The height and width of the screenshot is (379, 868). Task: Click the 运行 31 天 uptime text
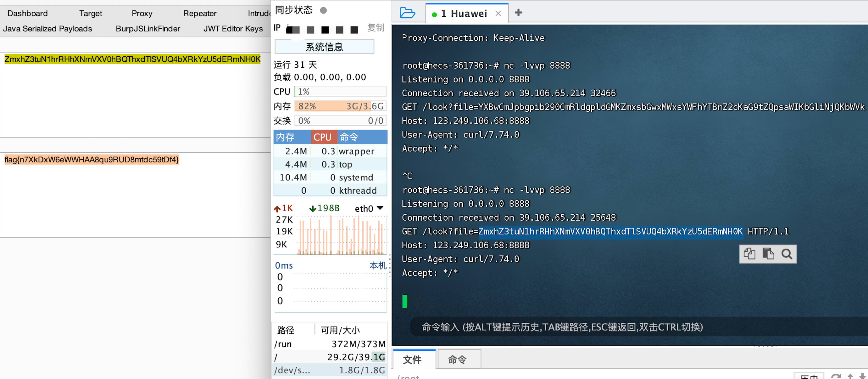click(295, 65)
